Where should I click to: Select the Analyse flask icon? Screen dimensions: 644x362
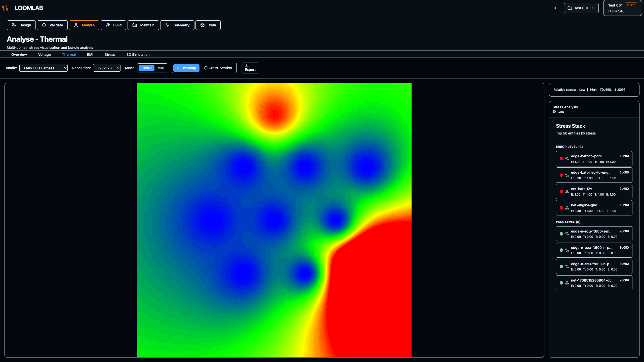coord(76,25)
